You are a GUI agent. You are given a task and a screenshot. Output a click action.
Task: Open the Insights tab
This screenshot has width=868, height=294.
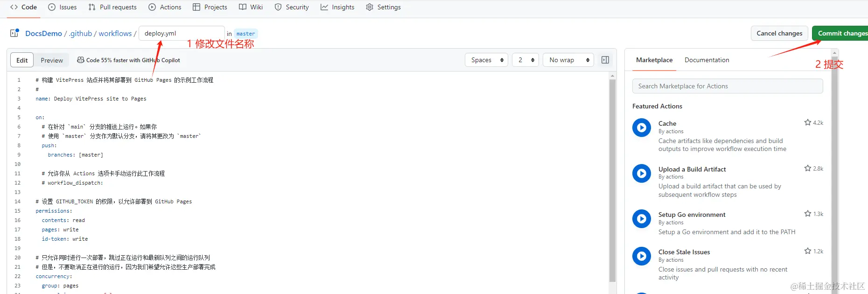point(337,7)
